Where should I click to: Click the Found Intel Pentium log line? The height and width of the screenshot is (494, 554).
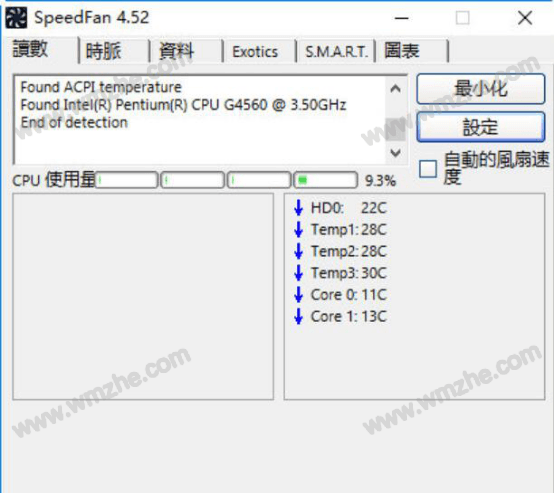click(x=183, y=105)
